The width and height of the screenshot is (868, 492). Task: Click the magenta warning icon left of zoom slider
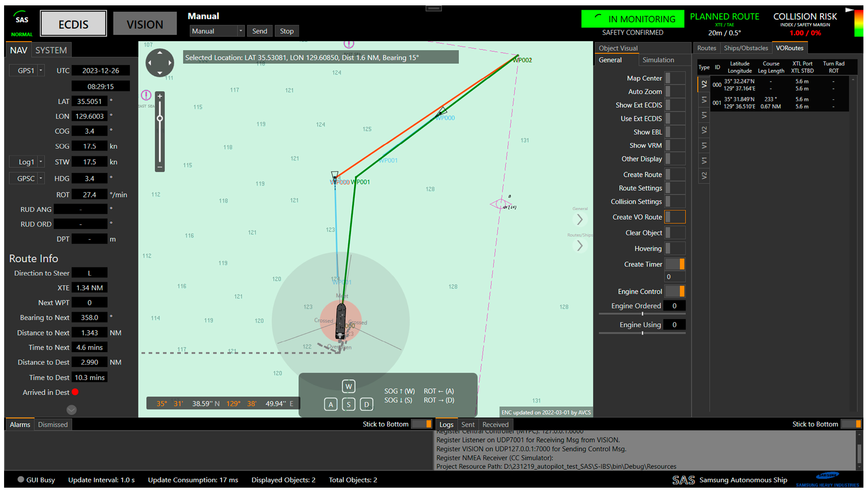tap(146, 95)
